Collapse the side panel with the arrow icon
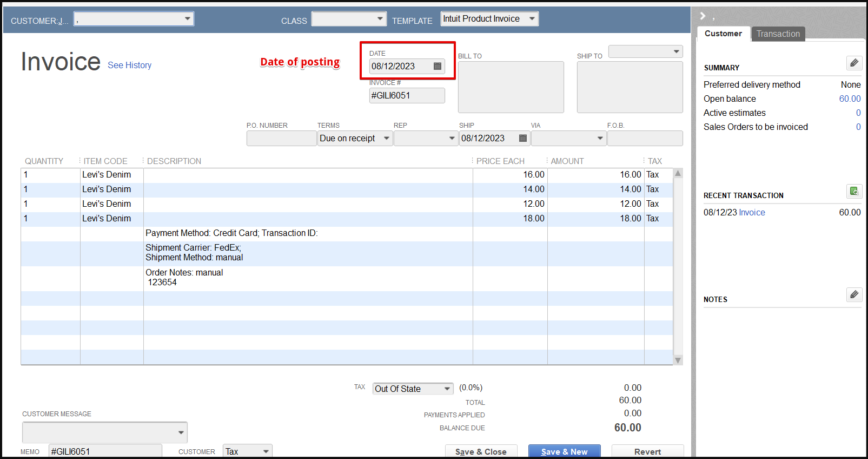The image size is (868, 459). pyautogui.click(x=703, y=16)
